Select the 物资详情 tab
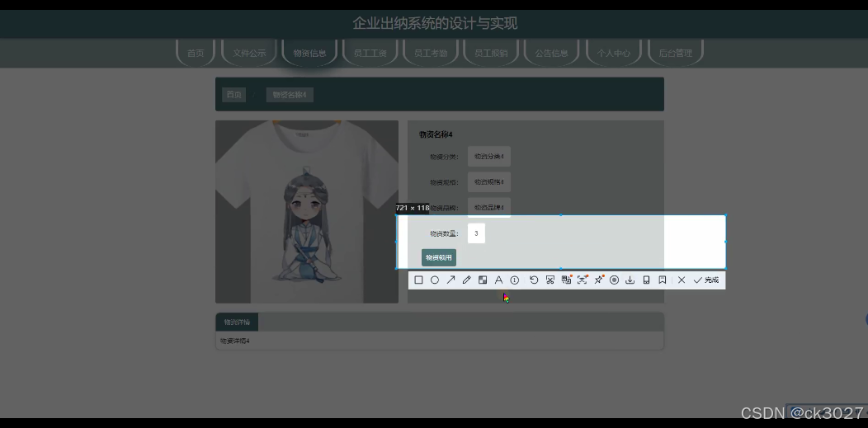 point(237,322)
